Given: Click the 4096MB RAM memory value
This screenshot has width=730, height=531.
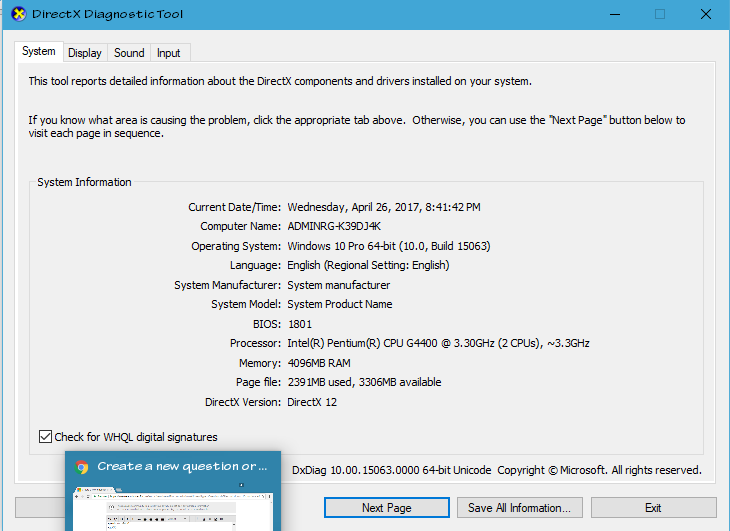Looking at the screenshot, I should click(319, 363).
